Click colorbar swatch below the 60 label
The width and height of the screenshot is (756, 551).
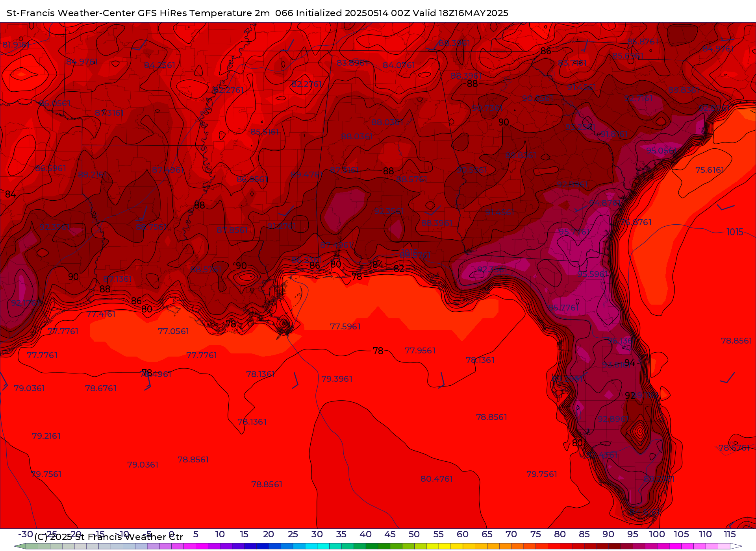(469, 546)
